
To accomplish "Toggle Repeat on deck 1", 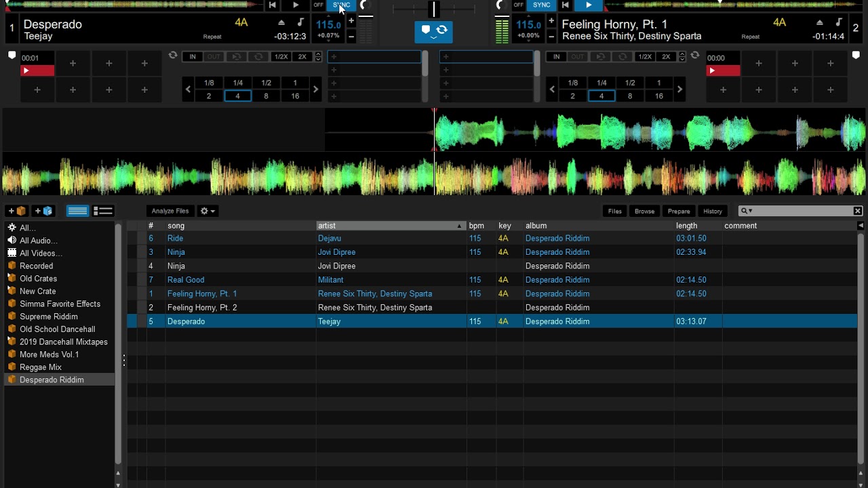I will click(x=212, y=37).
